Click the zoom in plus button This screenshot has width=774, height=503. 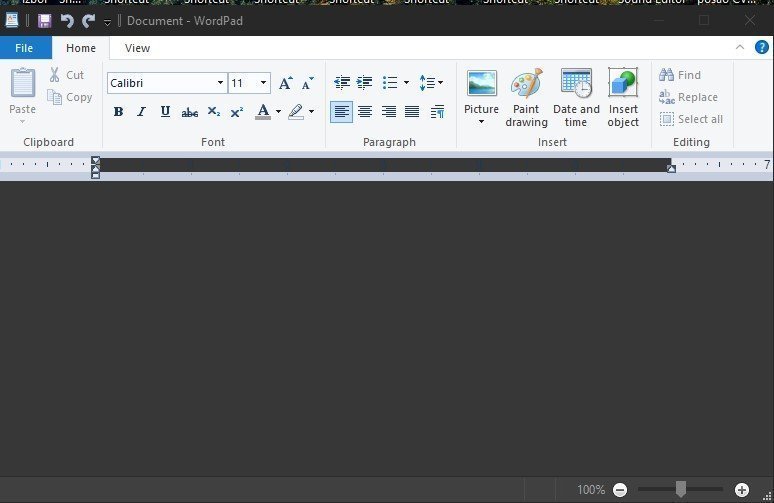[742, 490]
